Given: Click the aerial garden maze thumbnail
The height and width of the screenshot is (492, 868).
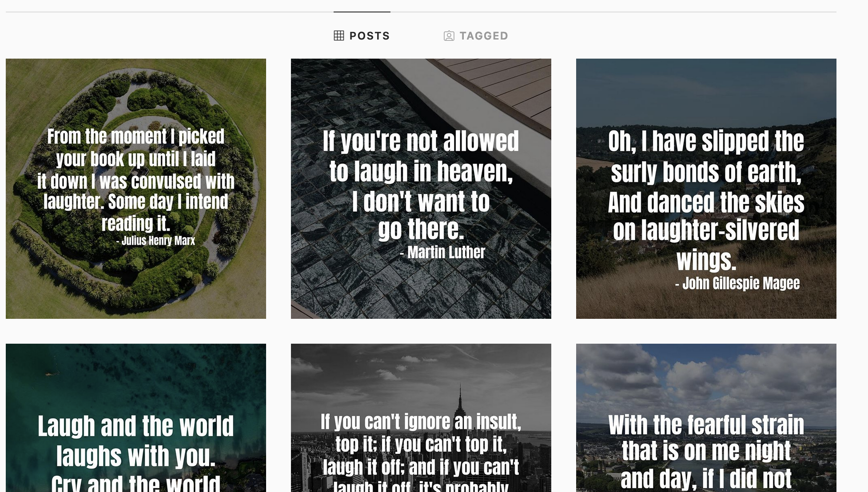Looking at the screenshot, I should point(135,188).
